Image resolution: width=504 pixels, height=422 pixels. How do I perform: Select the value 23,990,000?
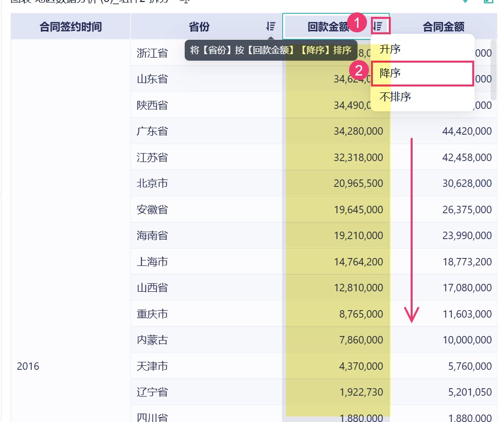coord(467,236)
